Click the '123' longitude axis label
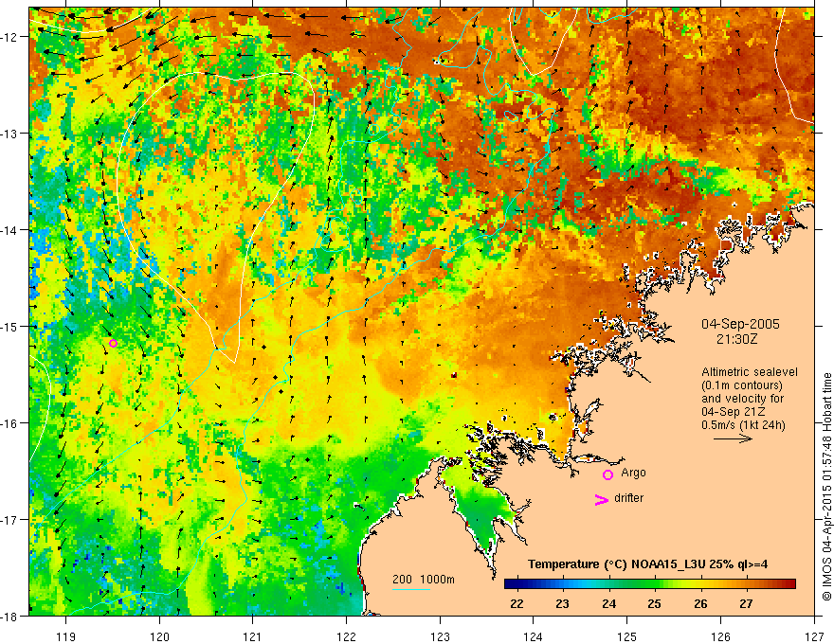This screenshot has height=644, width=834. (x=440, y=636)
